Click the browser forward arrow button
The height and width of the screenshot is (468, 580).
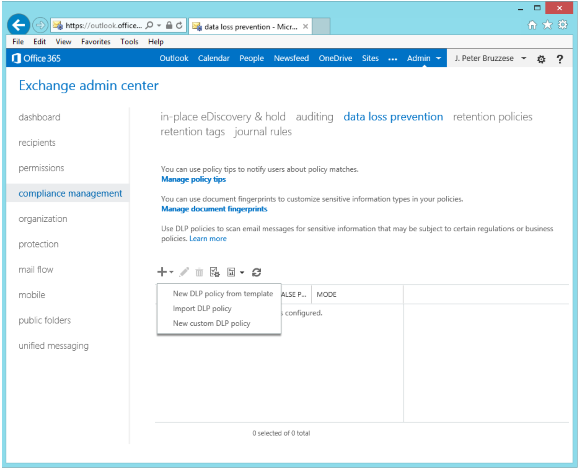coord(40,25)
